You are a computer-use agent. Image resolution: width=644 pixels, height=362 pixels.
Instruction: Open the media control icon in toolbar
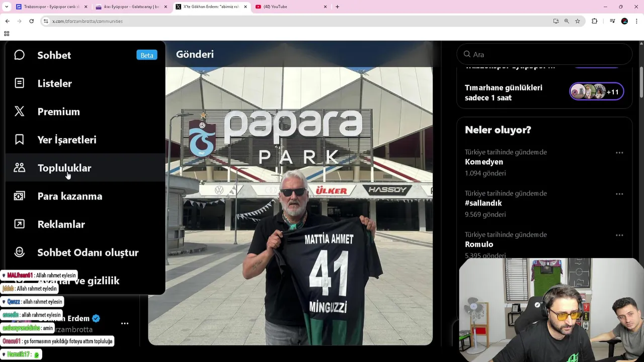click(x=612, y=21)
